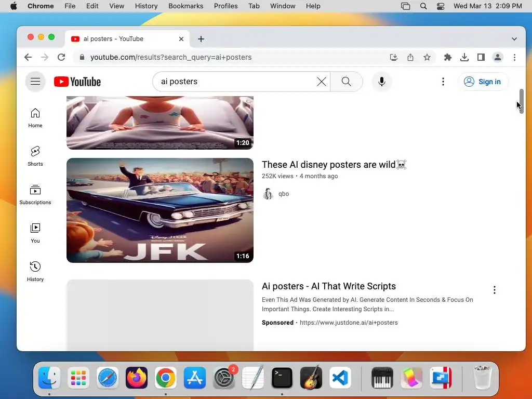Open the Profiles menu
532x399 pixels.
point(225,6)
